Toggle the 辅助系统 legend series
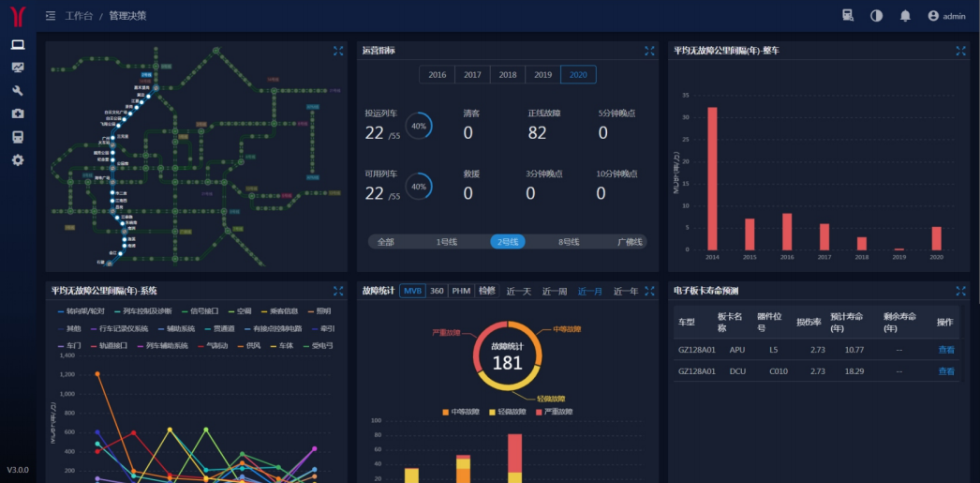The image size is (980, 483). 177,328
